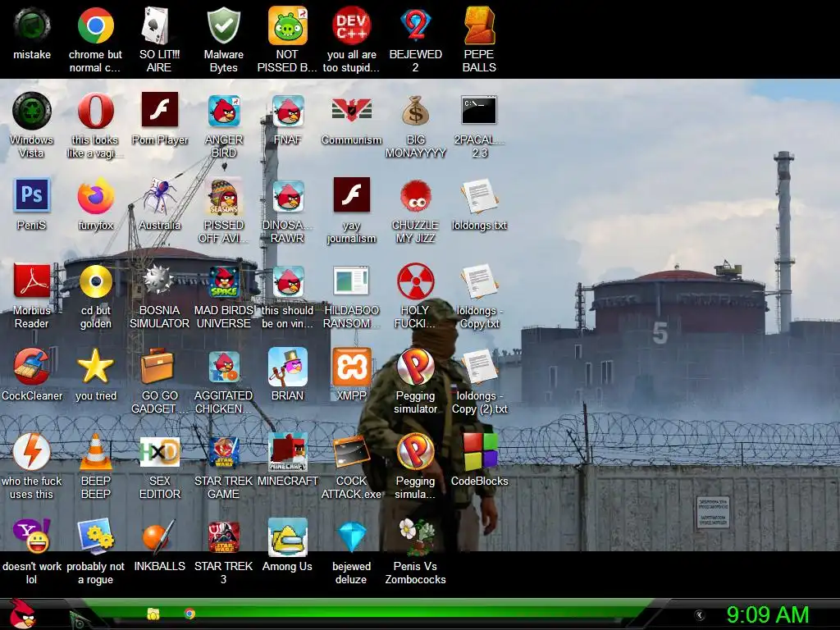Show hidden system tray icons arrow
The image size is (840, 630).
tap(699, 615)
